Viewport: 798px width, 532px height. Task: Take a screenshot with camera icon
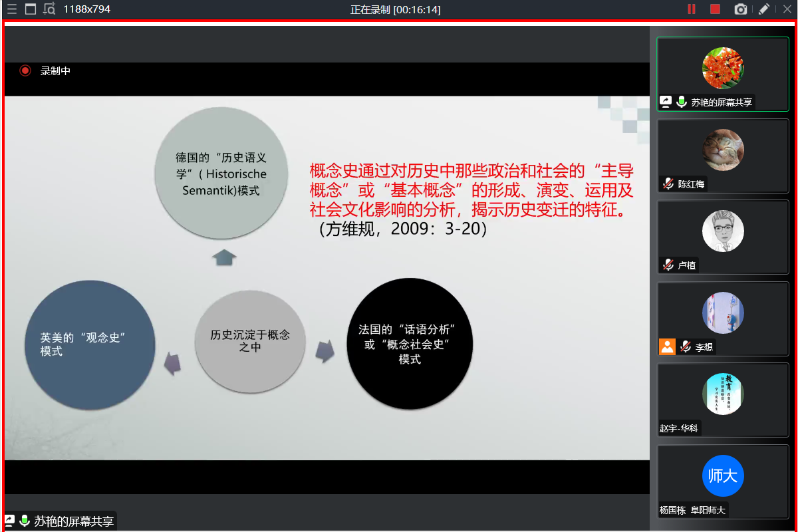[740, 9]
